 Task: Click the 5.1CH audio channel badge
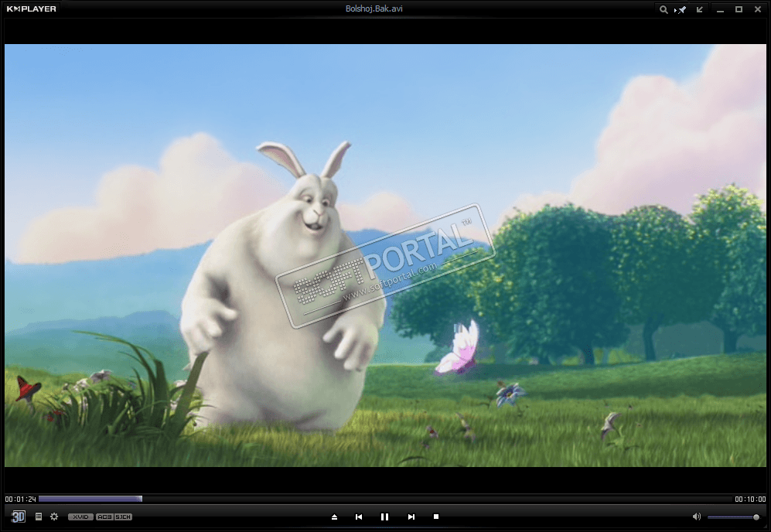coord(123,517)
